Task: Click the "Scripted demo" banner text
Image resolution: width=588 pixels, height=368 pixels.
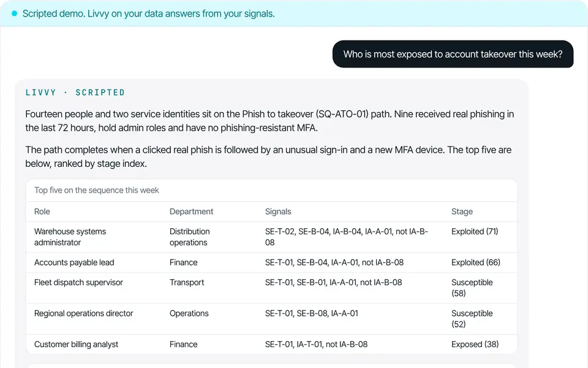Action: tap(148, 13)
